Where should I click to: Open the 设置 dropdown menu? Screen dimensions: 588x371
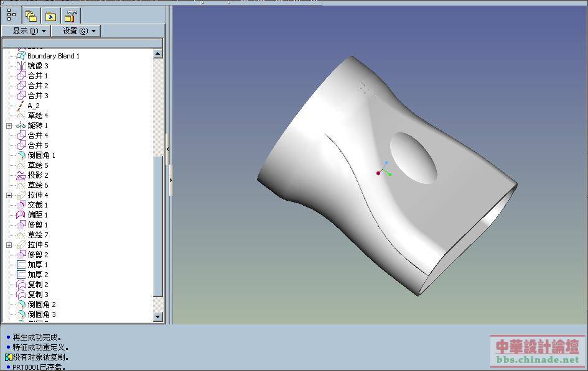[x=76, y=31]
